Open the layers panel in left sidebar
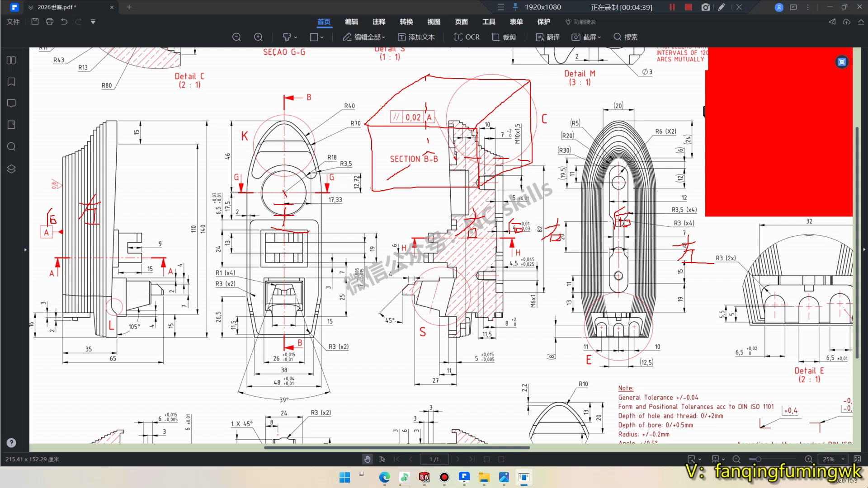 (11, 169)
